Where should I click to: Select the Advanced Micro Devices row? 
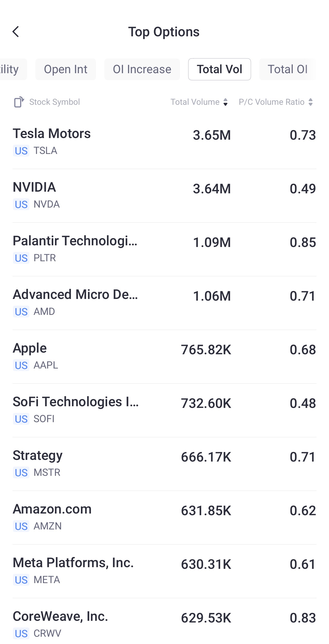pos(164,303)
